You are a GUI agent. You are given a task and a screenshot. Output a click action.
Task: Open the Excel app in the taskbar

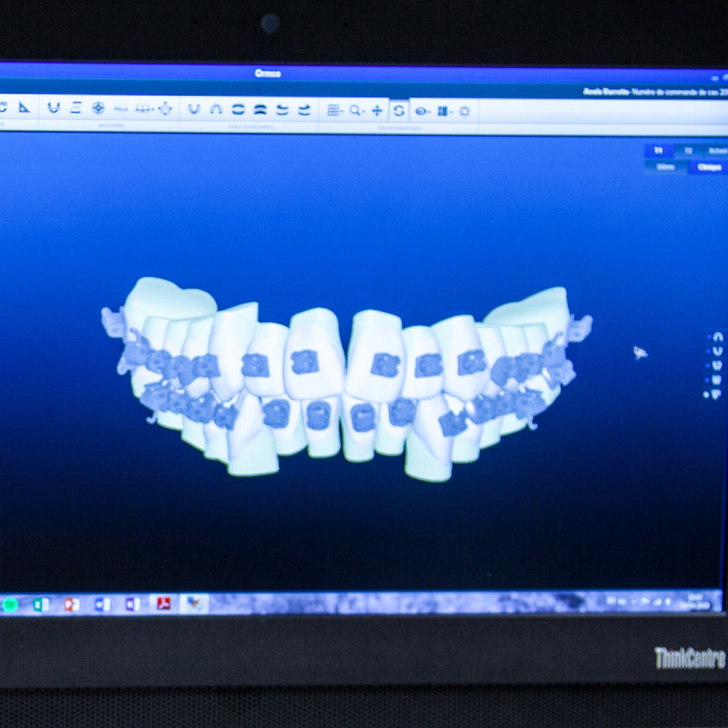coord(41,604)
